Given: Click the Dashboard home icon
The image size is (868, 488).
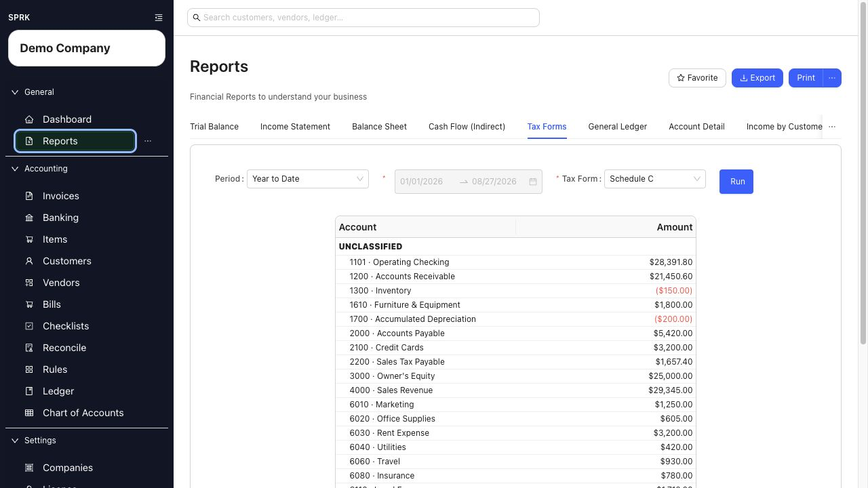Looking at the screenshot, I should (x=29, y=119).
